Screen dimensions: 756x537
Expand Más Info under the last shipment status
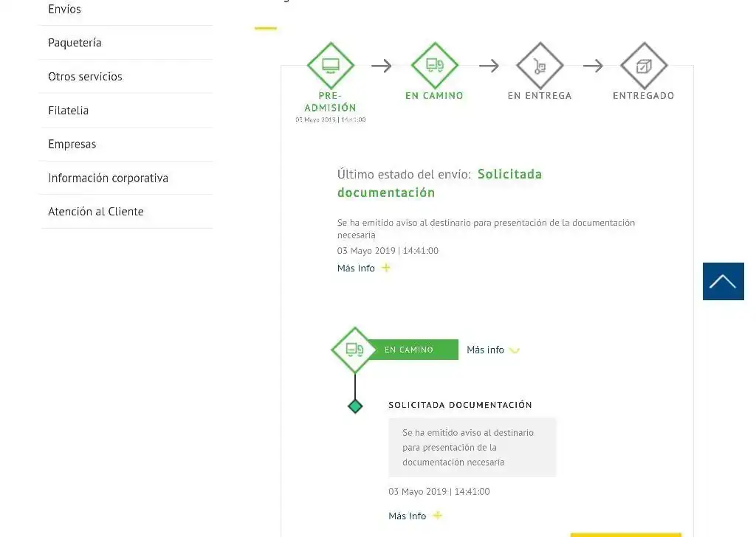pos(356,268)
